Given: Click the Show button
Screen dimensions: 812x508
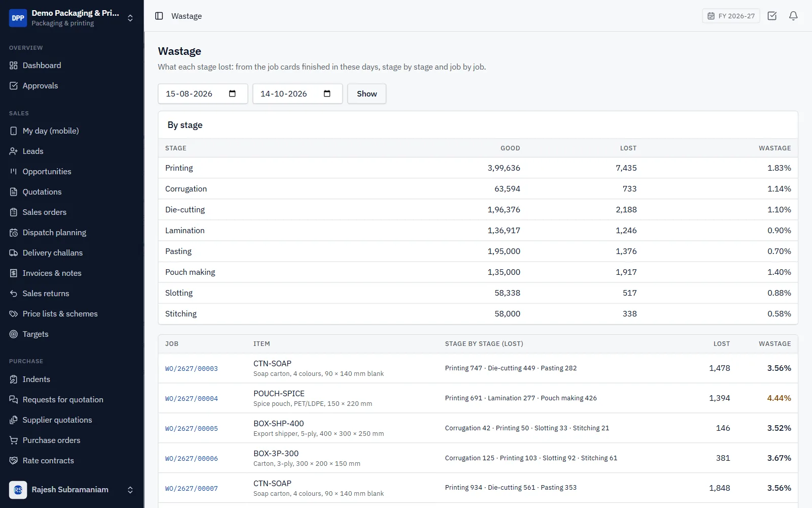Looking at the screenshot, I should coord(366,93).
